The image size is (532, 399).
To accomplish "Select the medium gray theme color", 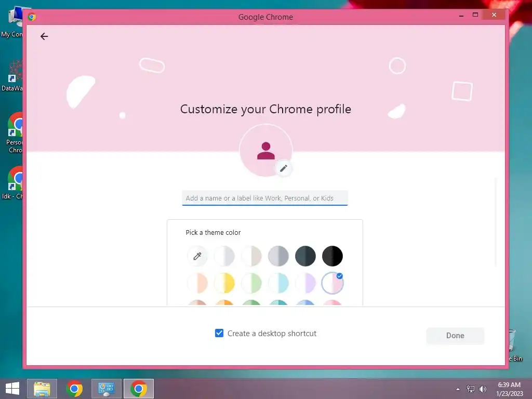I will click(x=278, y=256).
